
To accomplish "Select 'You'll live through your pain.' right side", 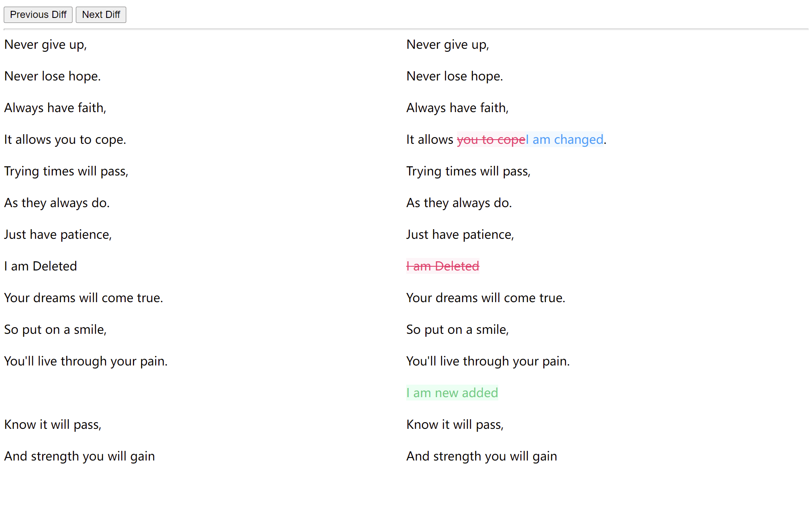I will coord(488,361).
